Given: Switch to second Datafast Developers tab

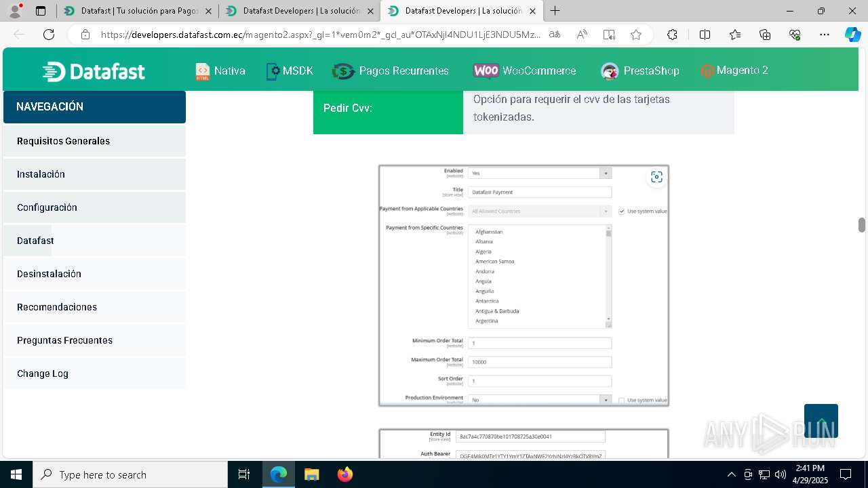Looking at the screenshot, I should [299, 11].
